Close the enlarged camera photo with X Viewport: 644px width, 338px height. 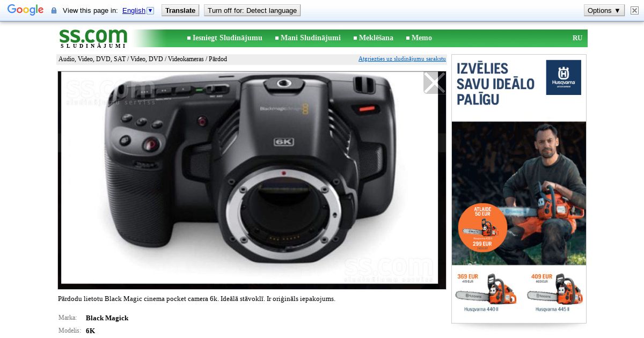434,83
